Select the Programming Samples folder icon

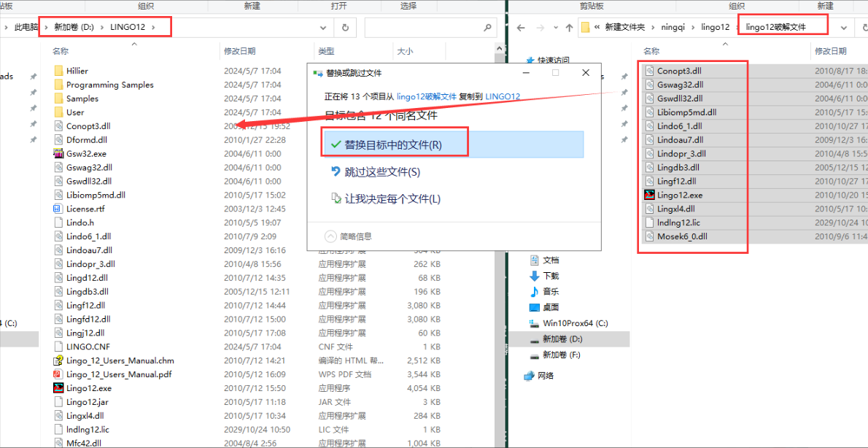pos(59,85)
